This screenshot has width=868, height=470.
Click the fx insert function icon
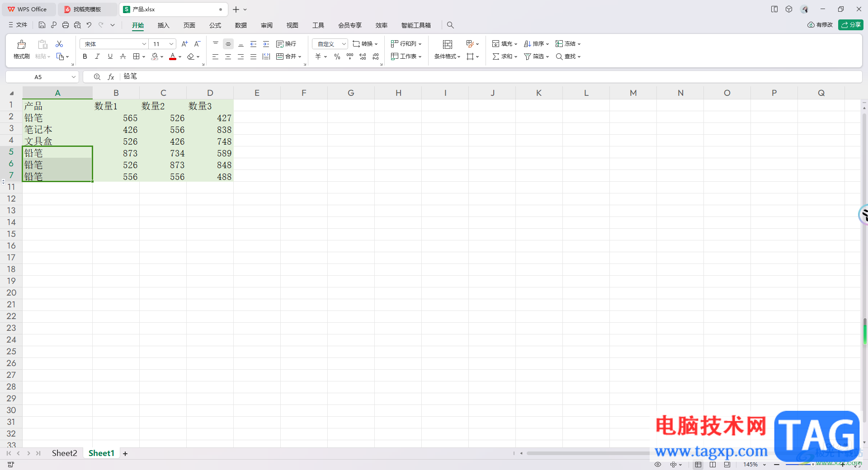111,77
